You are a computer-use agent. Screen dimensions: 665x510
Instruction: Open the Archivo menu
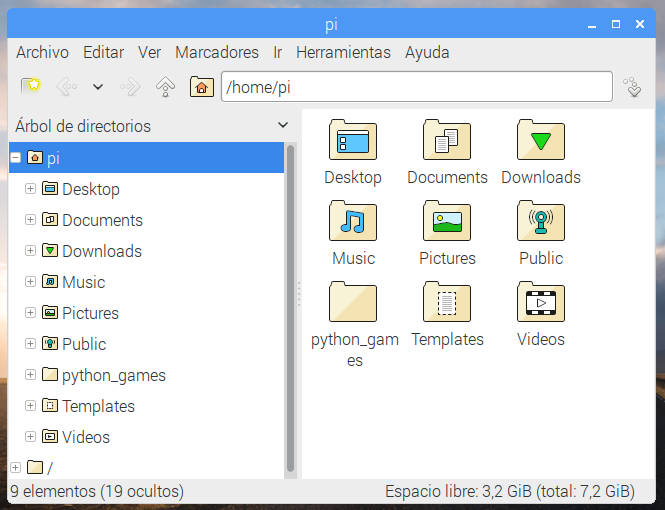tap(42, 53)
